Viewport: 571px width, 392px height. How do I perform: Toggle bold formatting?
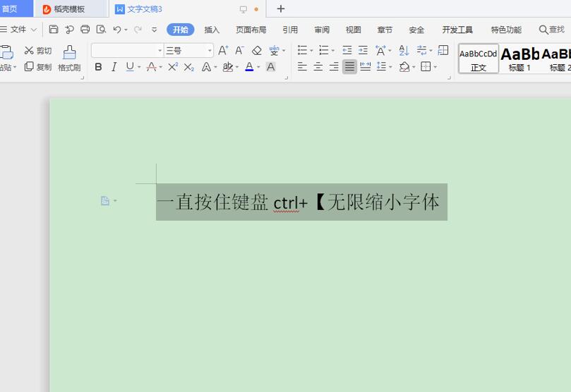(98, 67)
